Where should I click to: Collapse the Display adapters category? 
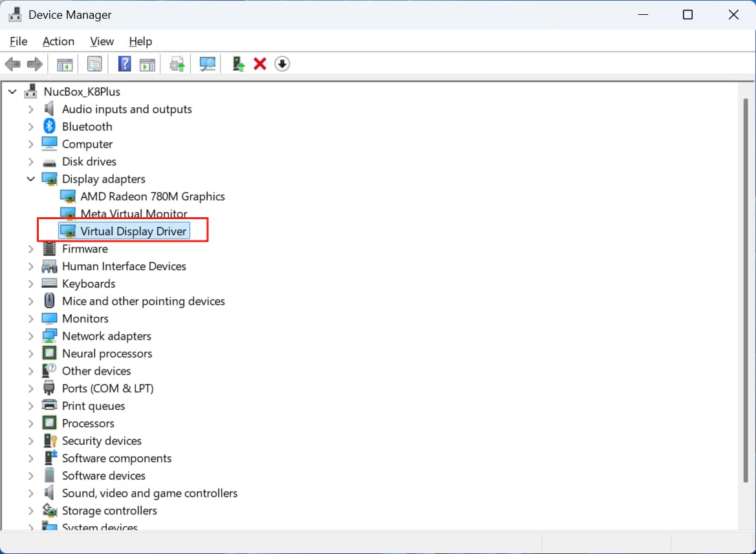coord(30,179)
